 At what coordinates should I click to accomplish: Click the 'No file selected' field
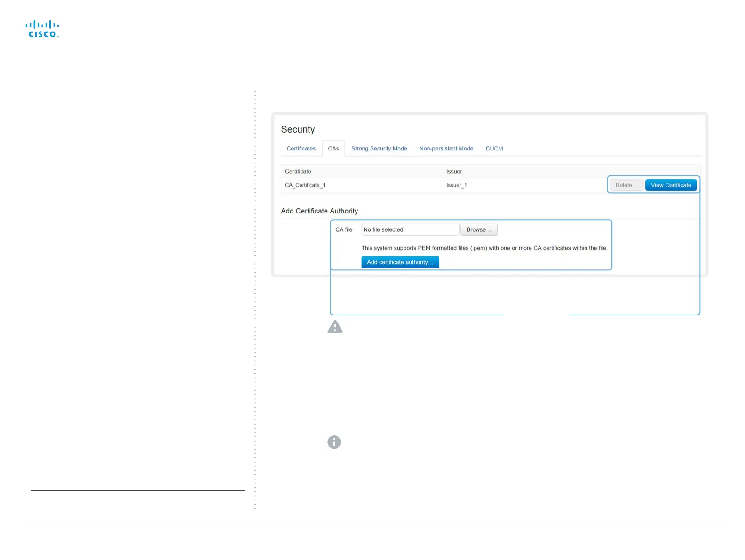[x=410, y=229]
